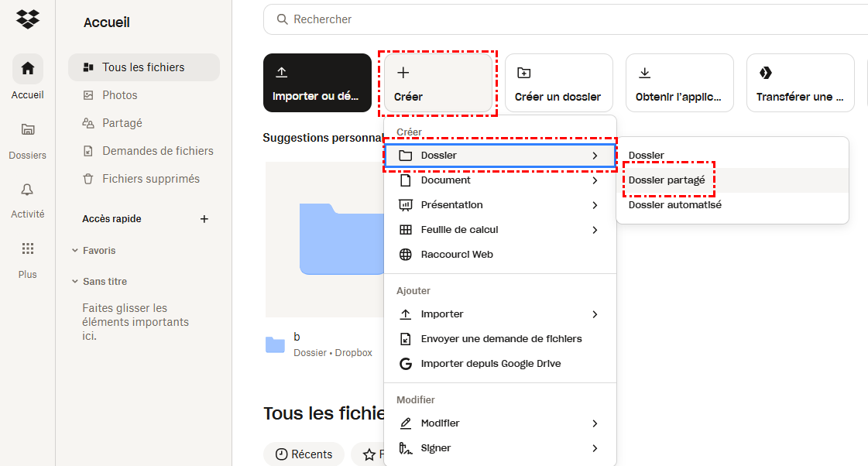Click the Modifier pencil icon

point(406,423)
